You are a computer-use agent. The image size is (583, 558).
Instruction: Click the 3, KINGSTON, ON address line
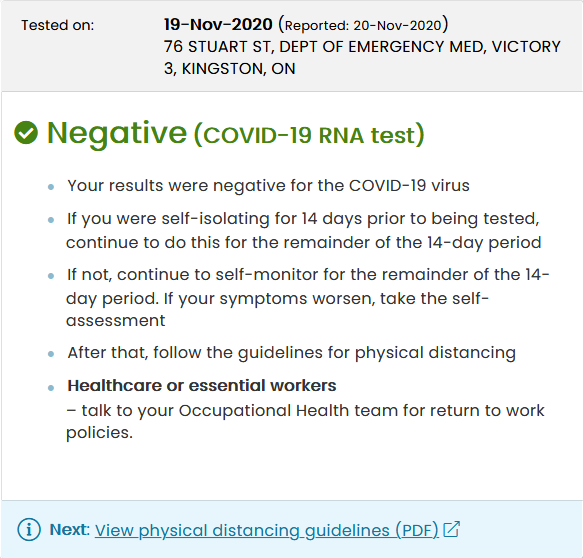click(229, 69)
